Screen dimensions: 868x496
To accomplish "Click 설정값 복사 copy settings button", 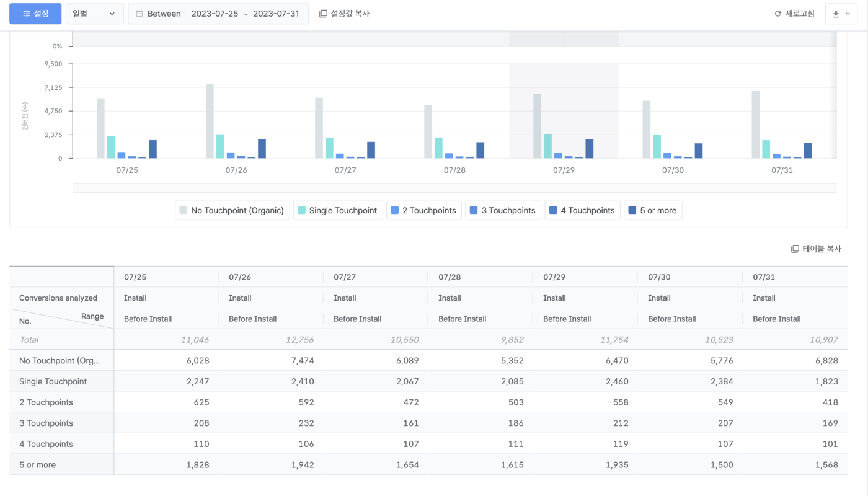I will (344, 14).
